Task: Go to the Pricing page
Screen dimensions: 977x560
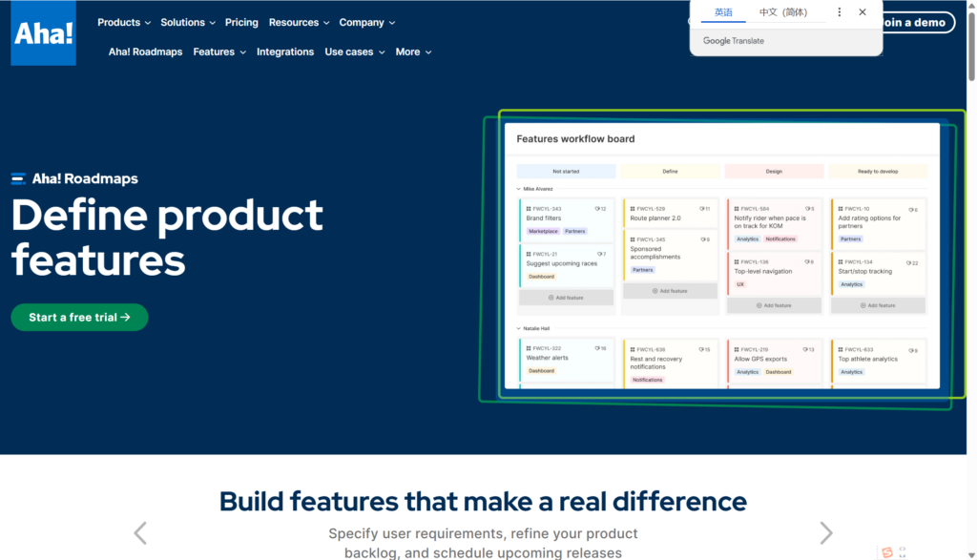Action: (x=241, y=22)
